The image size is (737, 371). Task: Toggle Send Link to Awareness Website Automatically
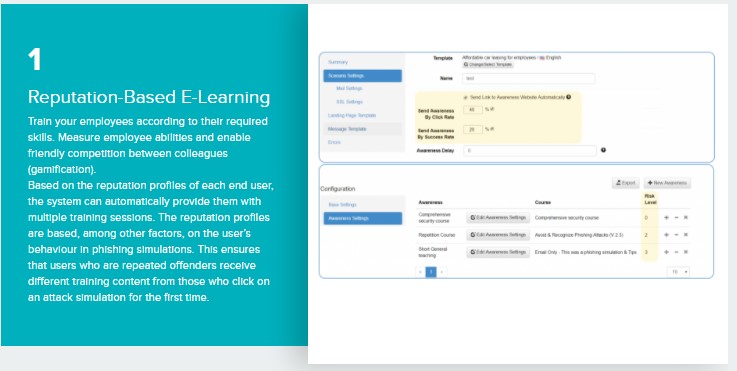465,97
